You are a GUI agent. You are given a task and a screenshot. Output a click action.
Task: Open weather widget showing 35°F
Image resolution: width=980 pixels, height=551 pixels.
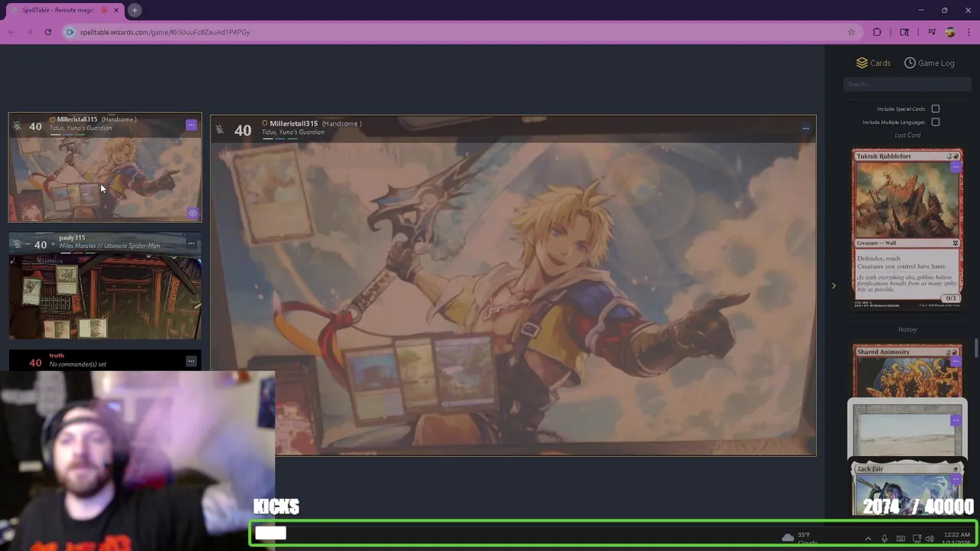798,539
